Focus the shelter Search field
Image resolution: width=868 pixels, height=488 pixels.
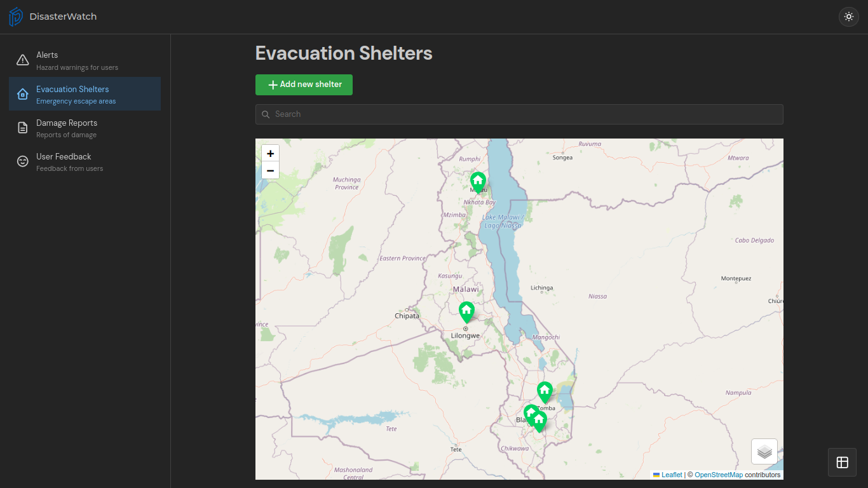(519, 114)
